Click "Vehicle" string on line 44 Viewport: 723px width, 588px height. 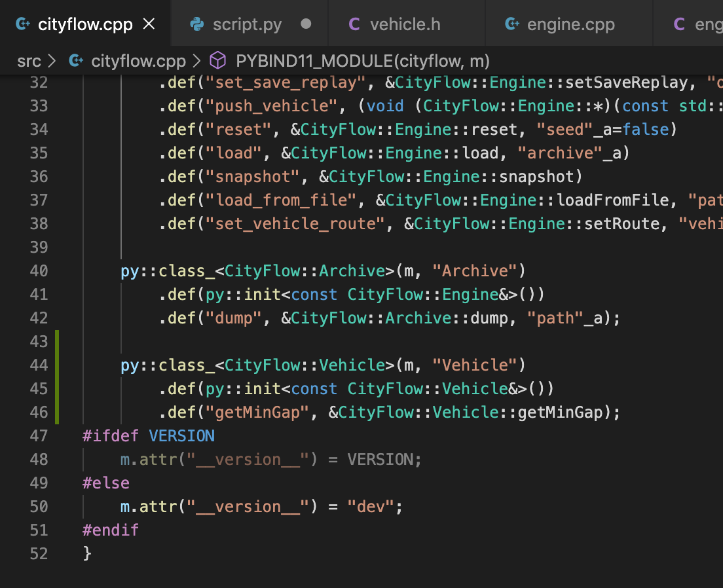coord(475,365)
